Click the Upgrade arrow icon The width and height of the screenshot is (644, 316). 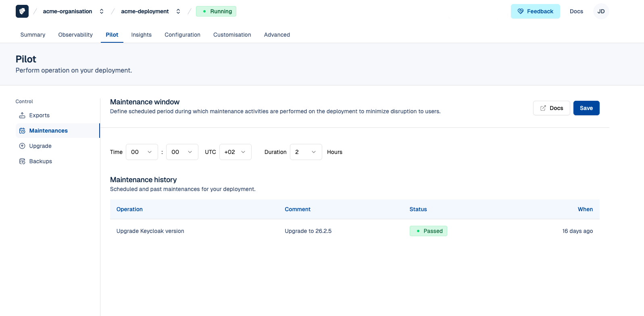coord(22,146)
